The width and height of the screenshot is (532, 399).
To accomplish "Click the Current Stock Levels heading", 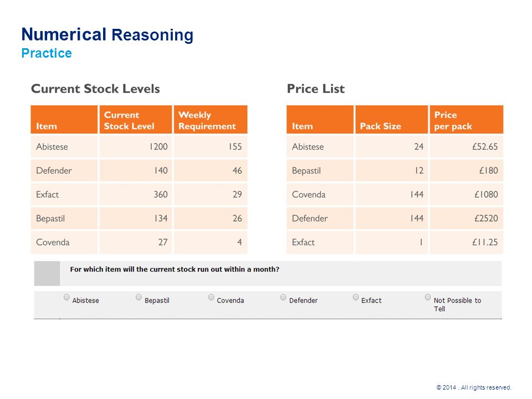I will (x=95, y=89).
